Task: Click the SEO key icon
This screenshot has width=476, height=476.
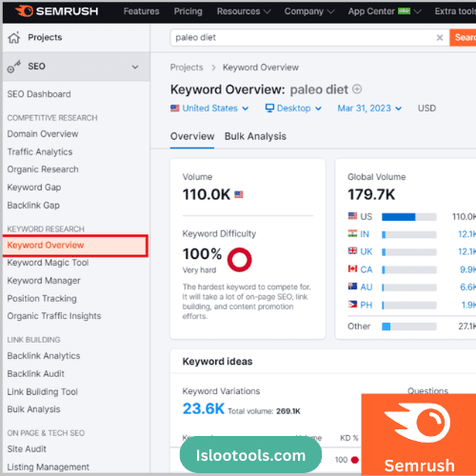Action: [x=14, y=67]
